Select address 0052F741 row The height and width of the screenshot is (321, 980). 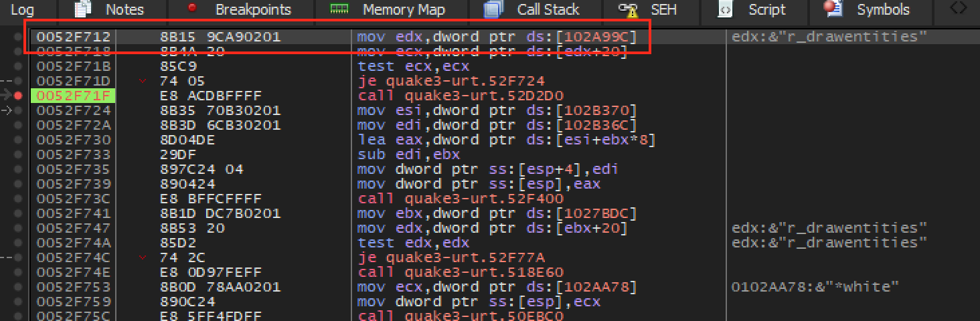tap(74, 213)
